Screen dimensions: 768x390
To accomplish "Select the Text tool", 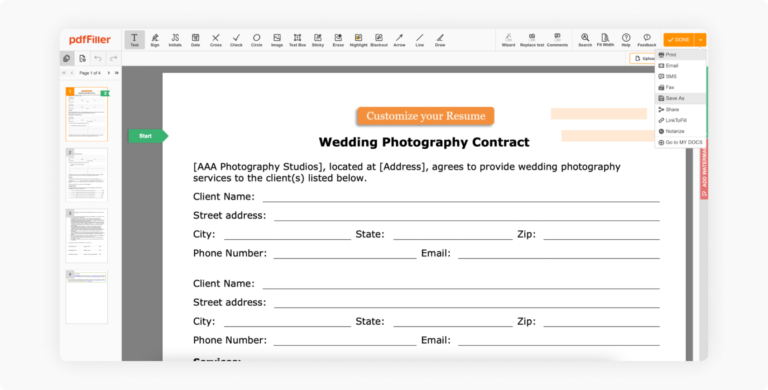I will (x=134, y=40).
